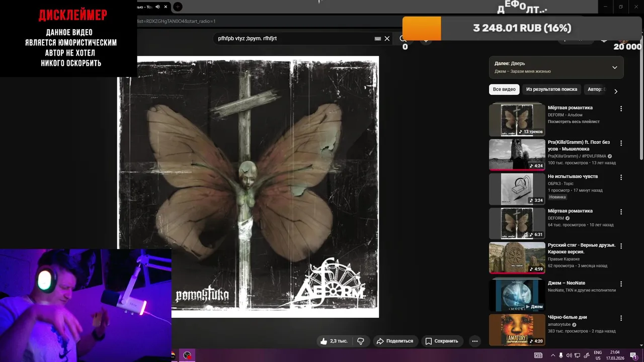Select the Автор chip
Screen dimensions: 644x362
pos(596,89)
